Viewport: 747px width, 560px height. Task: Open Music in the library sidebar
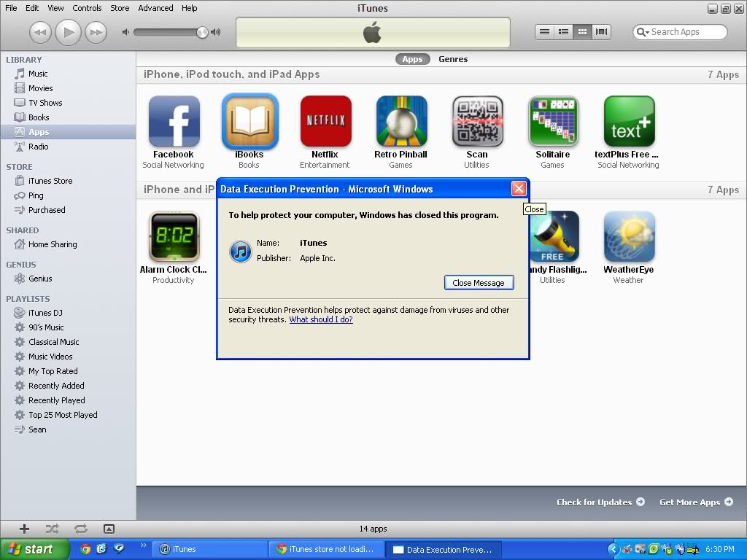tap(38, 74)
